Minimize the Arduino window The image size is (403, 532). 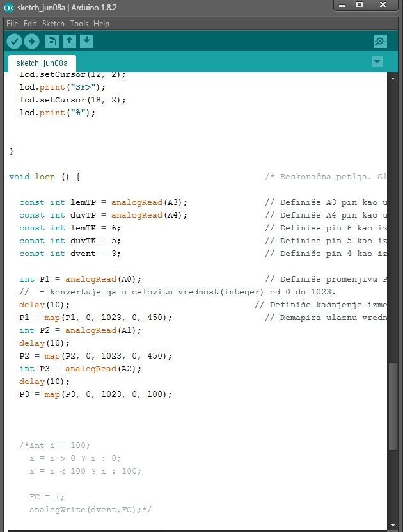click(341, 5)
